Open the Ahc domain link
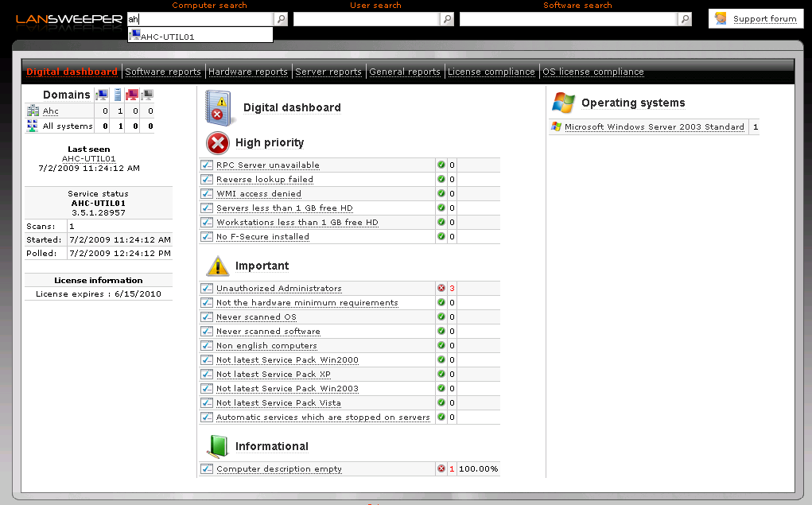Viewport: 812px width, 505px height. (51, 111)
